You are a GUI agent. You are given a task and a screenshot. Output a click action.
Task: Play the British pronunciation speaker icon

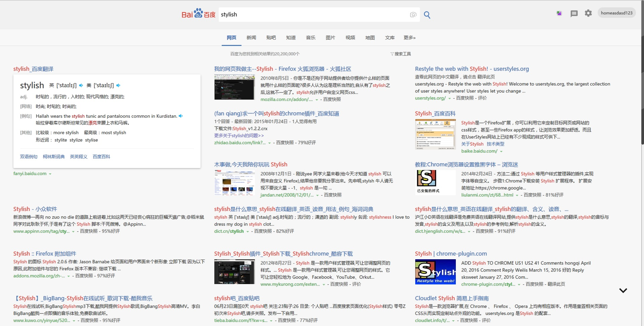pos(81,85)
